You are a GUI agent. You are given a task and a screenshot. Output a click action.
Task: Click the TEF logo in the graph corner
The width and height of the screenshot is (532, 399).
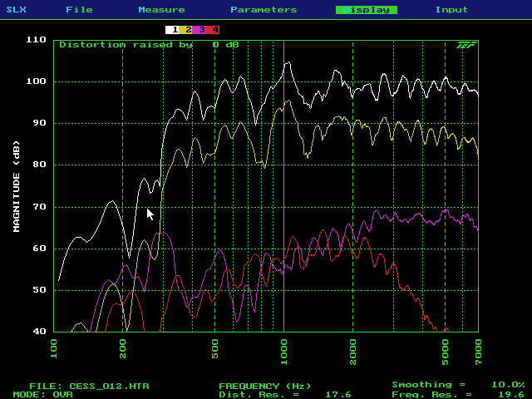pos(465,45)
